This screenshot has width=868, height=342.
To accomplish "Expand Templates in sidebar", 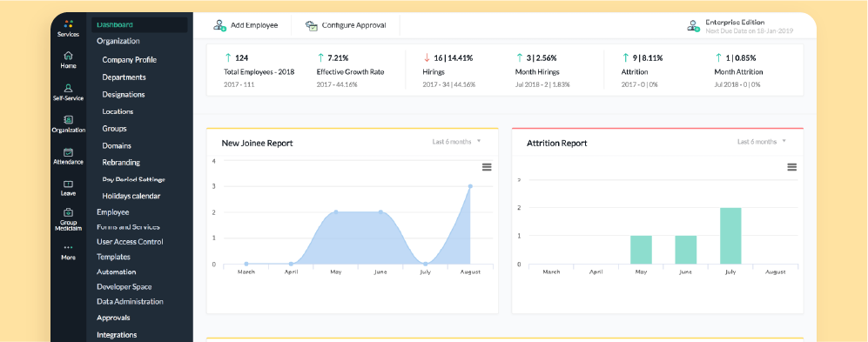I will click(x=113, y=257).
